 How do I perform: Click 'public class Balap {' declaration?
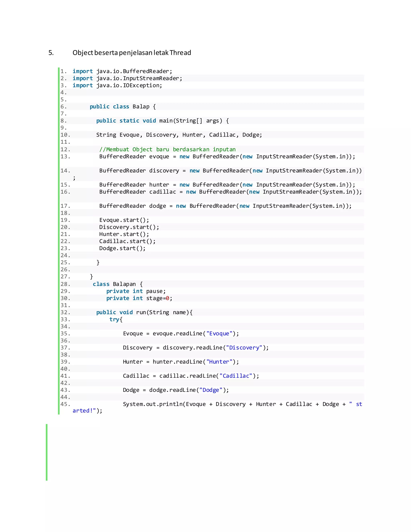click(x=122, y=106)
